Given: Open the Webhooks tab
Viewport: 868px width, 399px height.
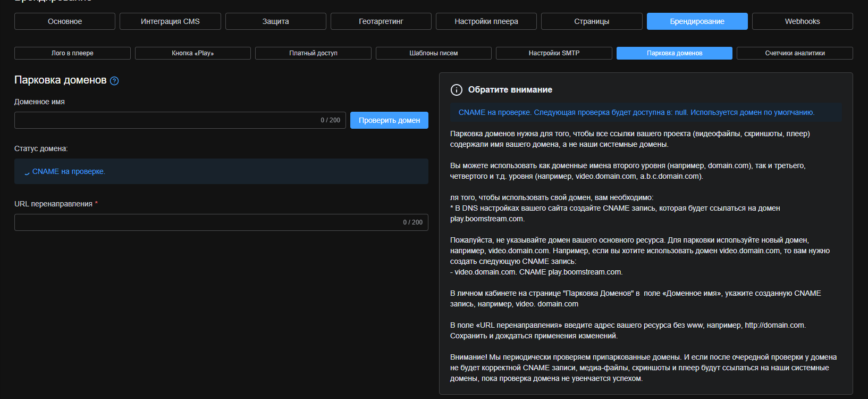Looking at the screenshot, I should (803, 21).
